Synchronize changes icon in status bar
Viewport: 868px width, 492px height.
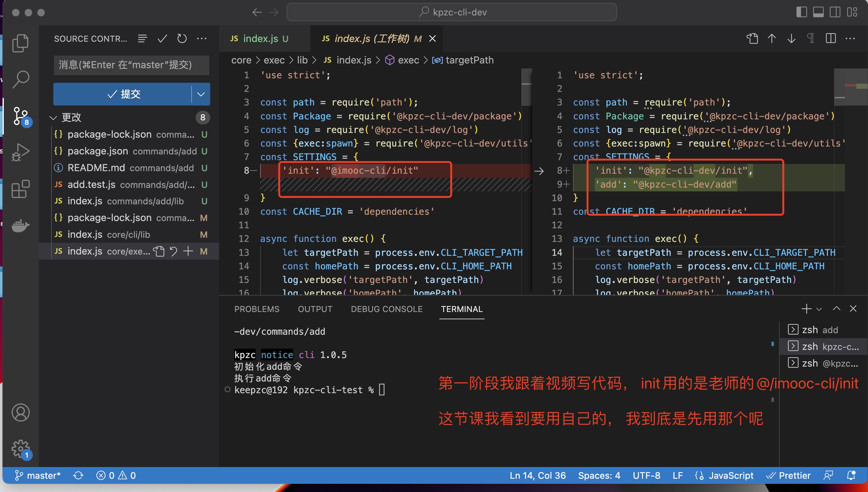pos(78,476)
